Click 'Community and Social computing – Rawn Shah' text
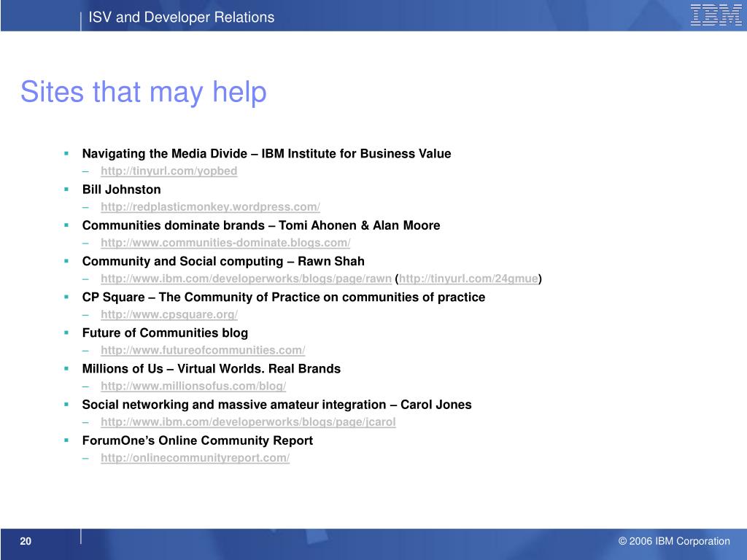 [x=223, y=262]
